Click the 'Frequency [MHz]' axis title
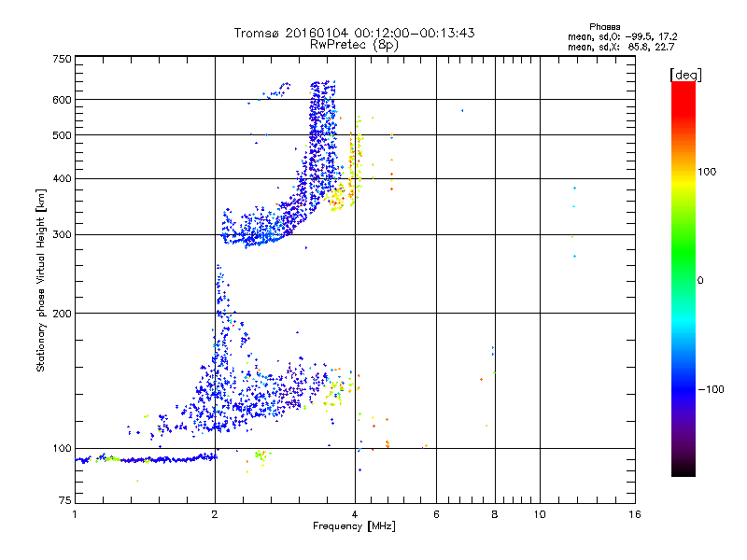 354,526
